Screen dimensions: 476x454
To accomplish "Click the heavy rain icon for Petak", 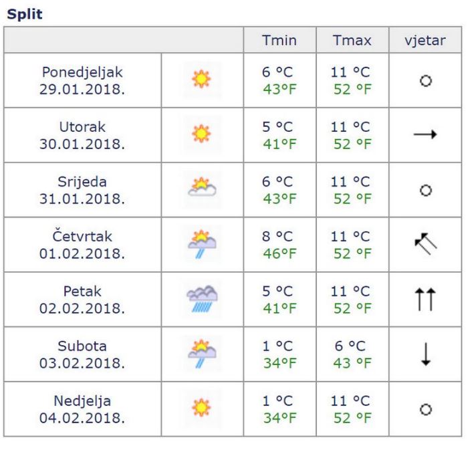I will (x=202, y=299).
